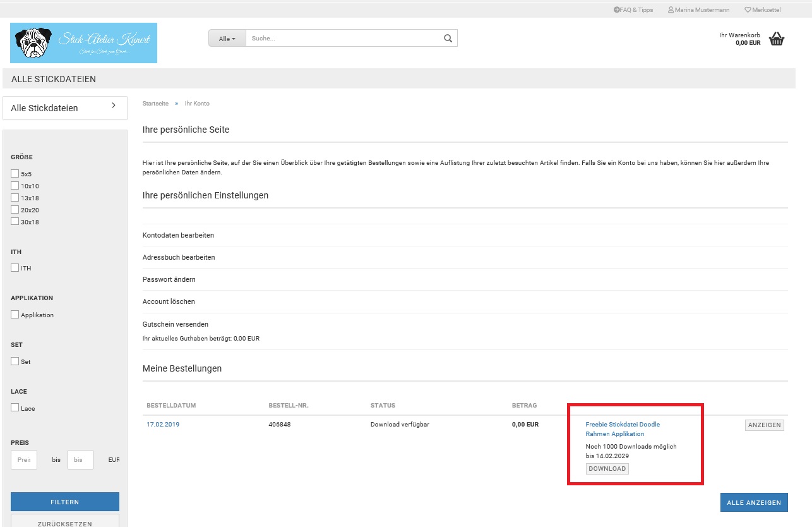
Task: Enable the 13x18 size filter
Action: tap(15, 198)
